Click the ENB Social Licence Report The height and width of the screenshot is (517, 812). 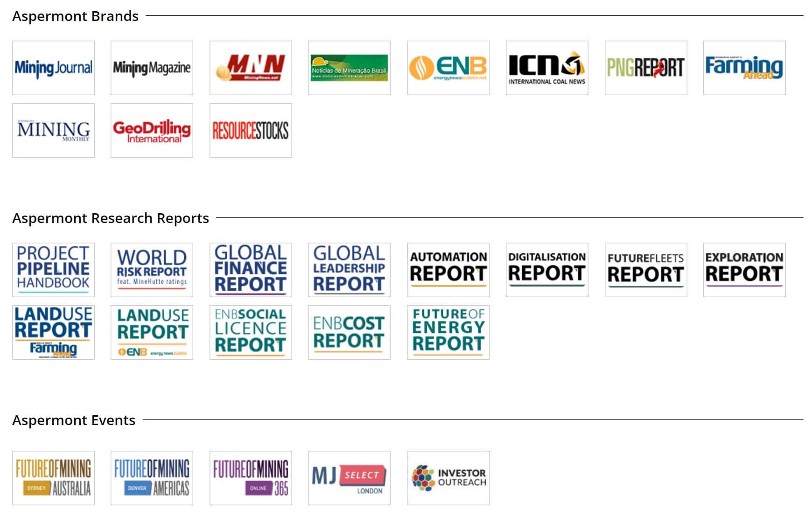click(251, 332)
